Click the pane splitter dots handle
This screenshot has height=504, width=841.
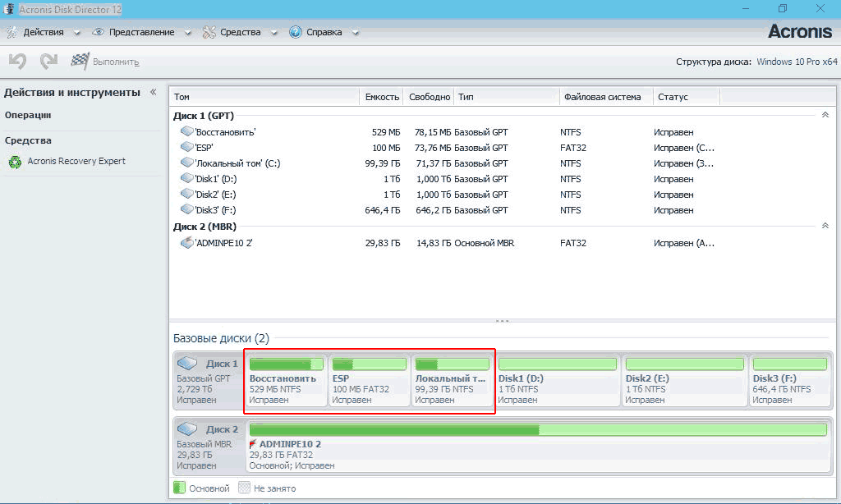coord(502,321)
